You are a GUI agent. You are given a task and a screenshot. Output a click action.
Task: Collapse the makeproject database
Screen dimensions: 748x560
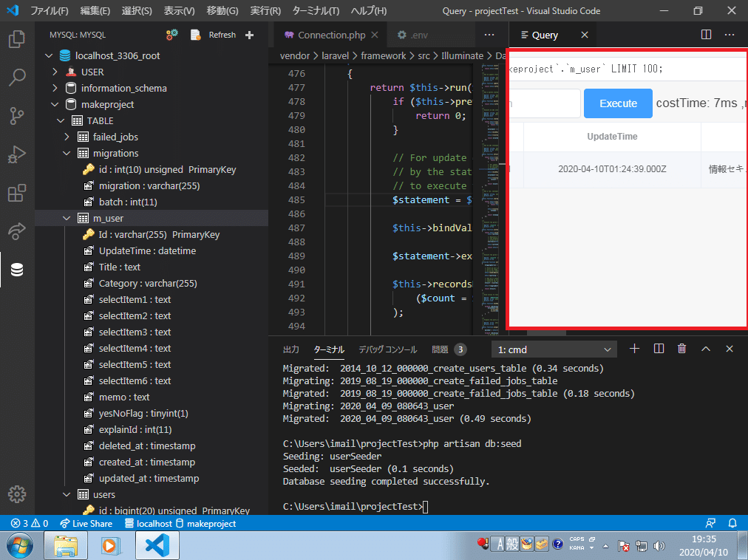(x=55, y=104)
